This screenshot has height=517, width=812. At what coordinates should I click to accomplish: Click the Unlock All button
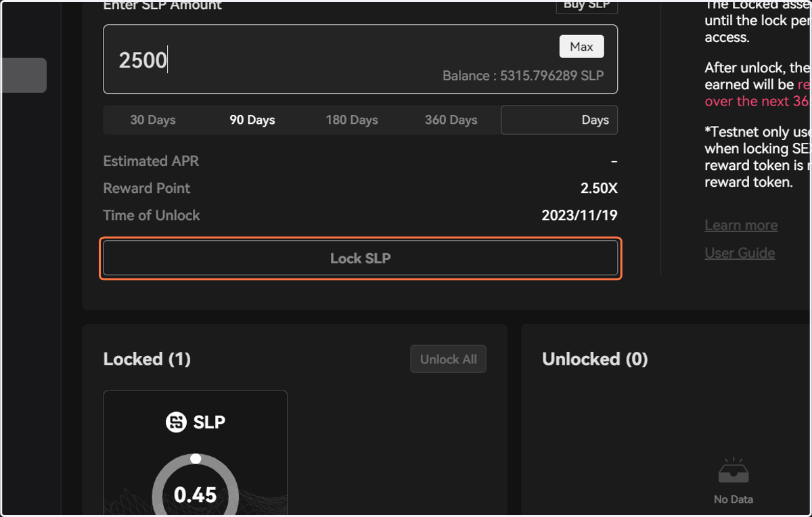click(x=449, y=359)
